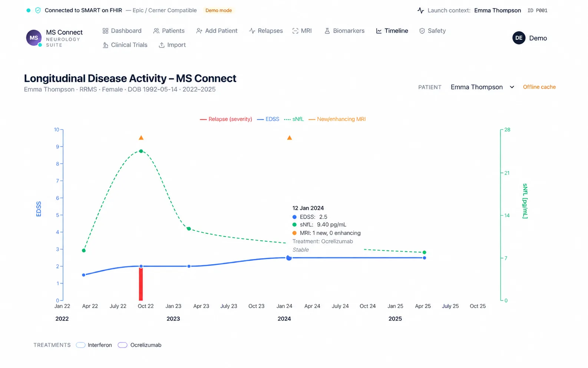
Task: Click the Add Patient link
Action: click(217, 31)
